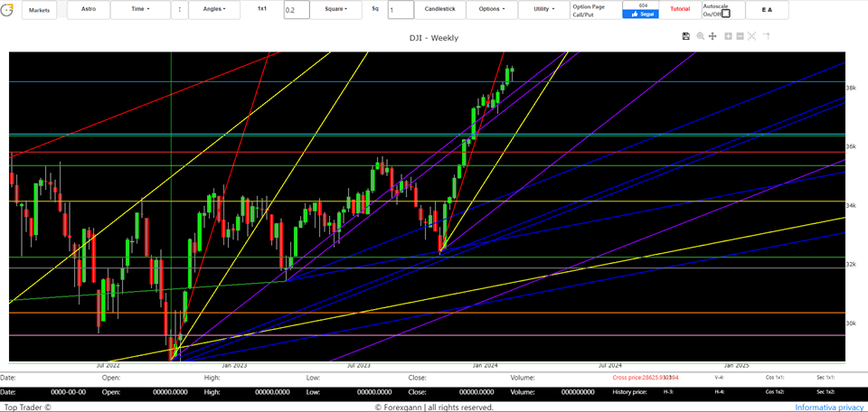868x412 pixels.
Task: Click the Jul 2022 date axis label
Action: pos(108,366)
